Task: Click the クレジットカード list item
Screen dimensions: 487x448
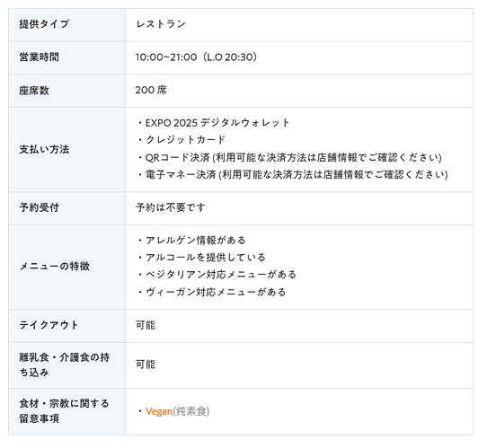Action: click(182, 140)
